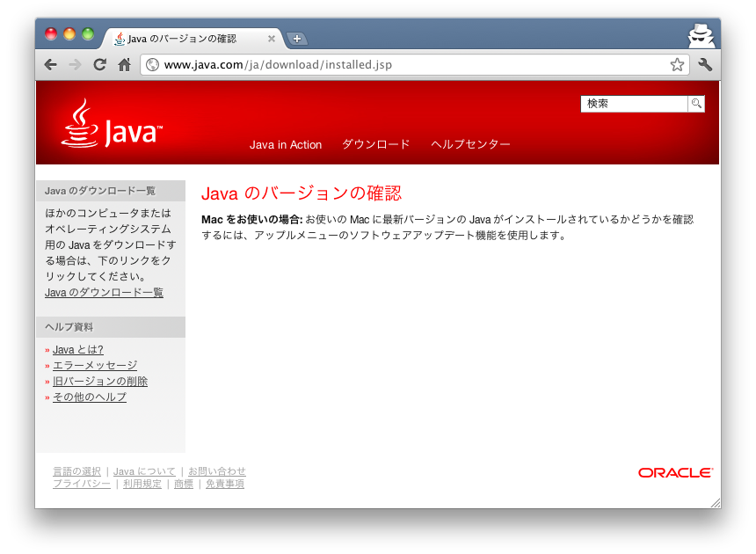Bookmark this page with the star icon
756x554 pixels.
(677, 64)
